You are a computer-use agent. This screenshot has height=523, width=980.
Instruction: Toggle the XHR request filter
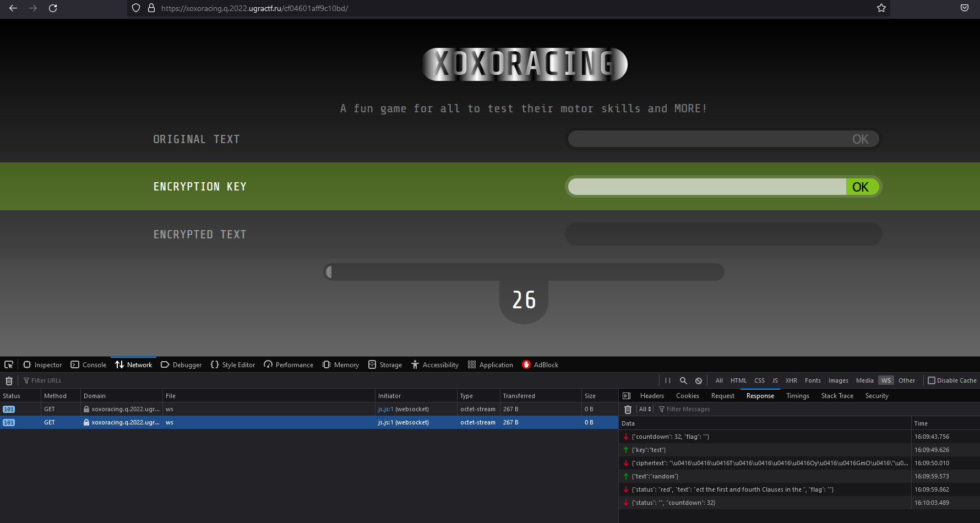791,380
